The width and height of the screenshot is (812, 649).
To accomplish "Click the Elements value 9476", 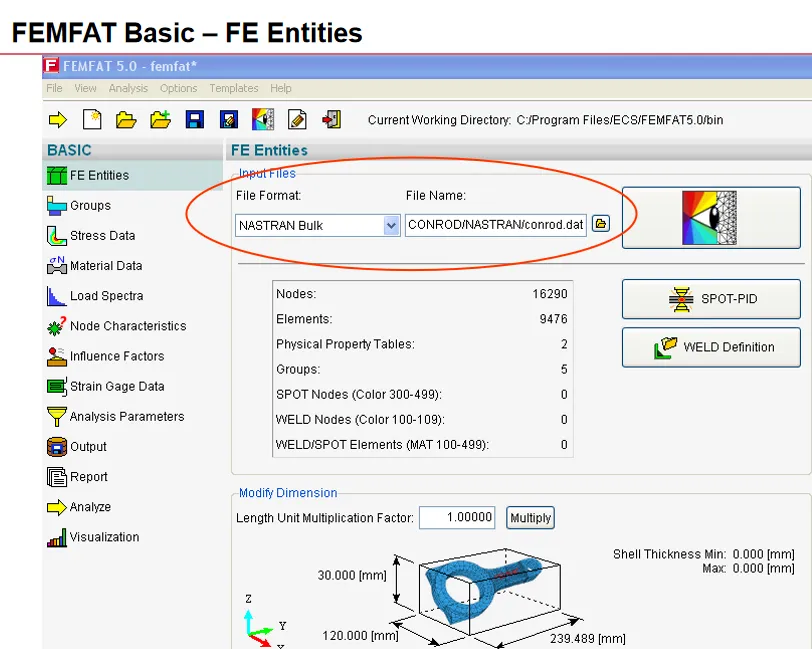I will pyautogui.click(x=554, y=319).
